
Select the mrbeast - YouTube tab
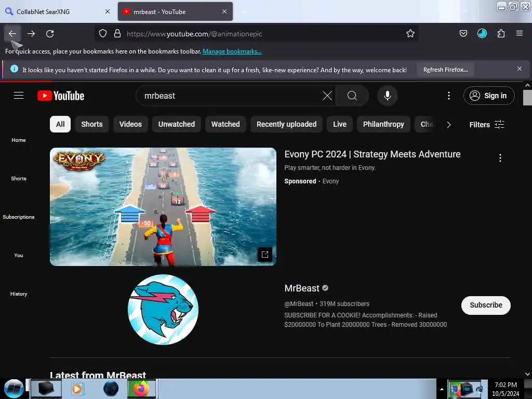point(175,11)
